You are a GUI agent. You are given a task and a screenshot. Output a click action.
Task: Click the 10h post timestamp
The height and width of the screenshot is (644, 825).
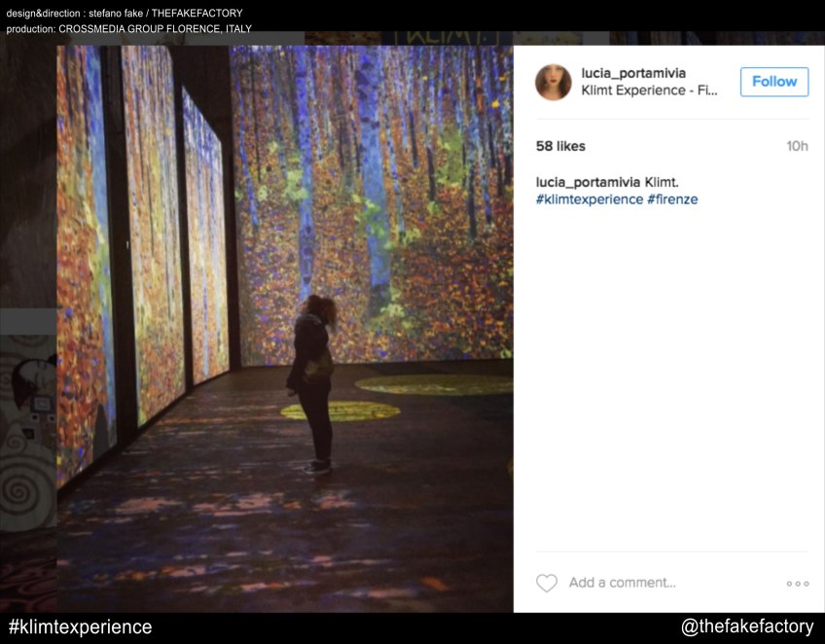coord(797,146)
